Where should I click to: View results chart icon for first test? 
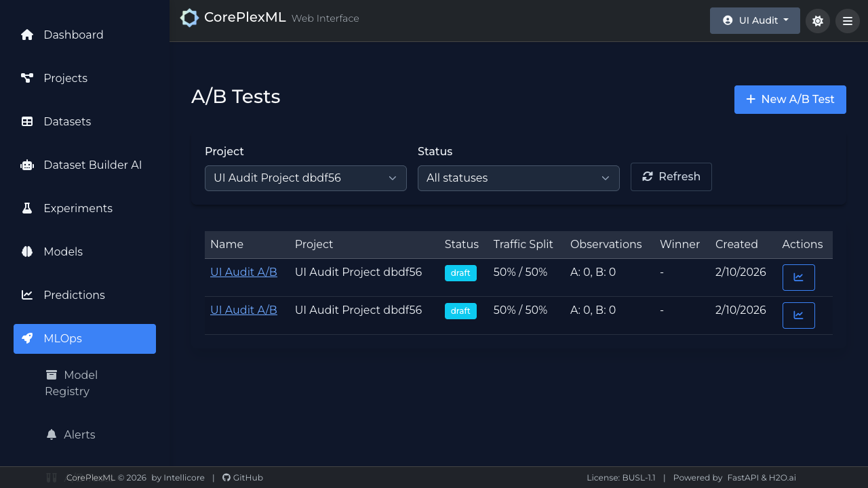[x=798, y=278]
